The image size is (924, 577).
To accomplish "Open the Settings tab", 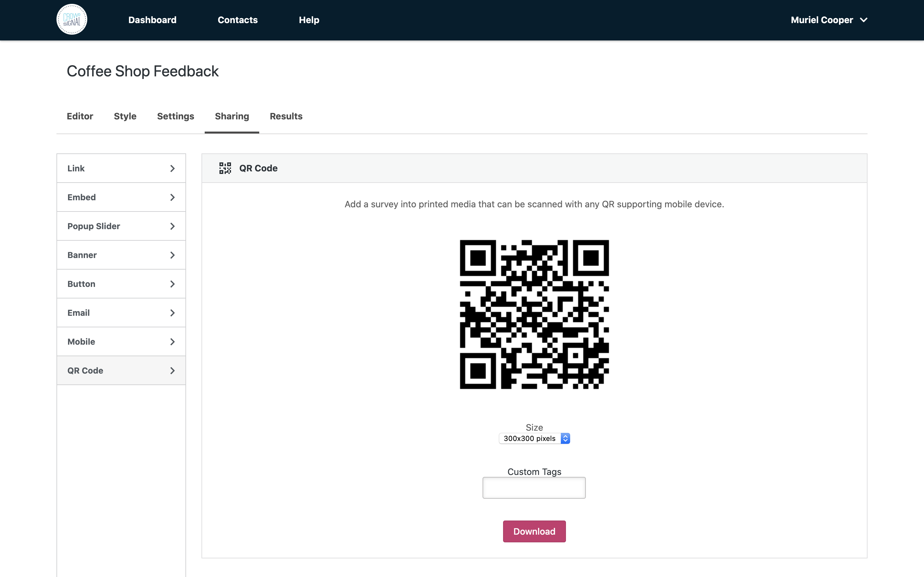I will [175, 116].
